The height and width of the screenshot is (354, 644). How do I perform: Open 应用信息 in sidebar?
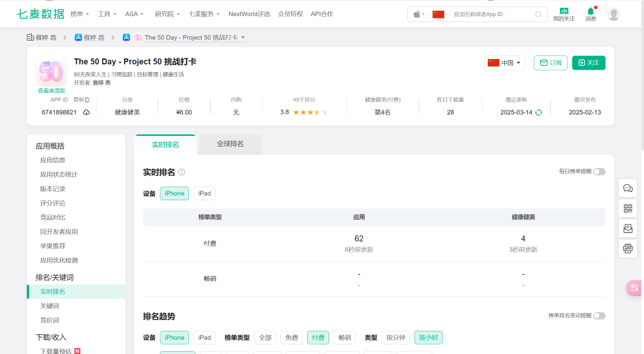click(x=52, y=160)
